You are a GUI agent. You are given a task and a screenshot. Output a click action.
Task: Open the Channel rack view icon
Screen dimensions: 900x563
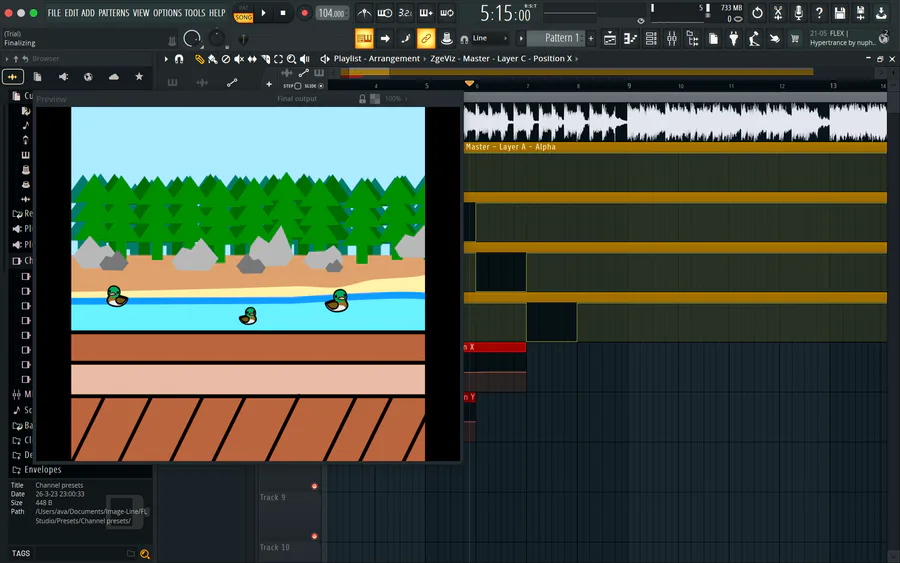651,38
